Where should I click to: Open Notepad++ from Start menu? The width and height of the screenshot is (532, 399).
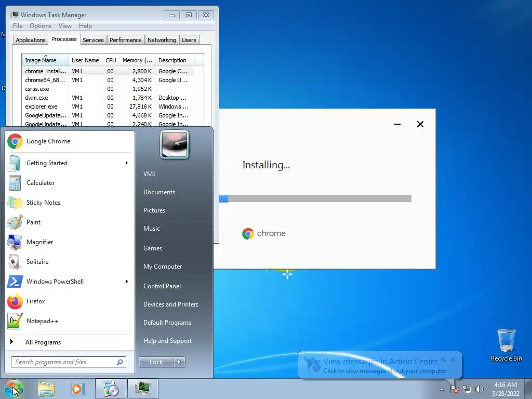click(70, 321)
